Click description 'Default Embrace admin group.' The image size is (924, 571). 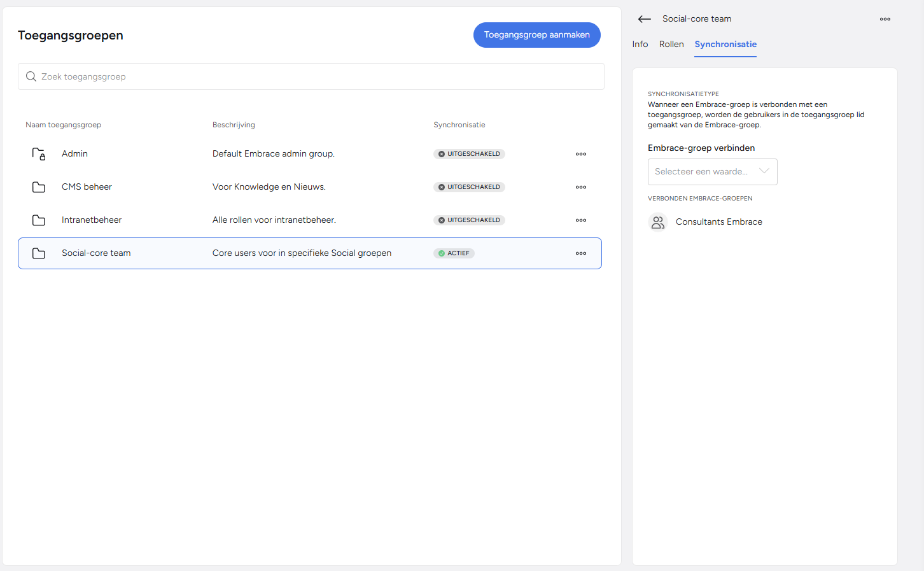pyautogui.click(x=274, y=154)
